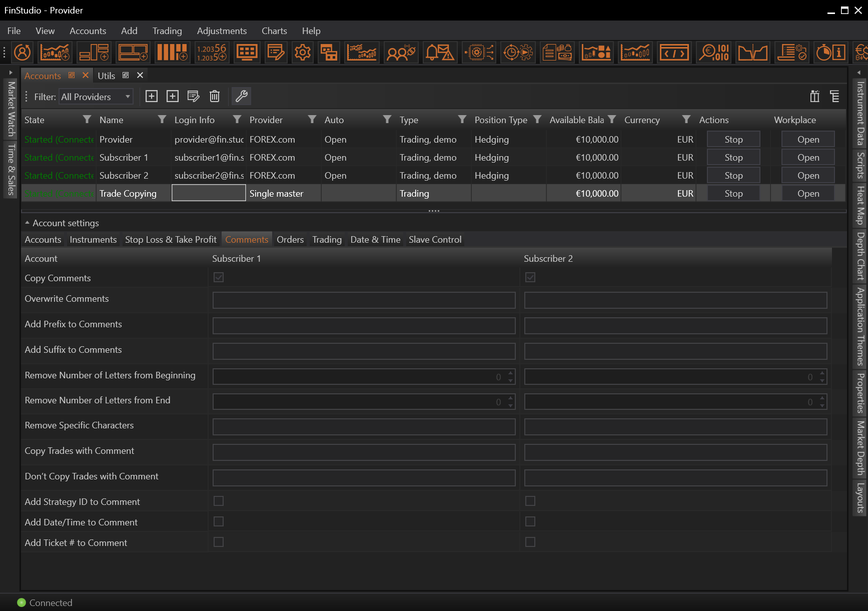Check Add Ticket # for Subscriber 1

coord(219,542)
